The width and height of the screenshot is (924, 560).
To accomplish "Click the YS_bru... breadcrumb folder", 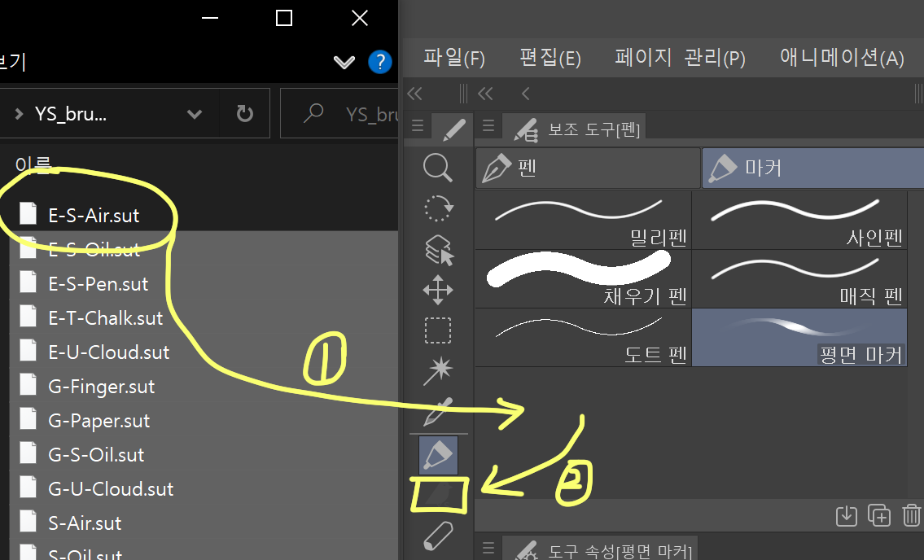I will [x=71, y=114].
